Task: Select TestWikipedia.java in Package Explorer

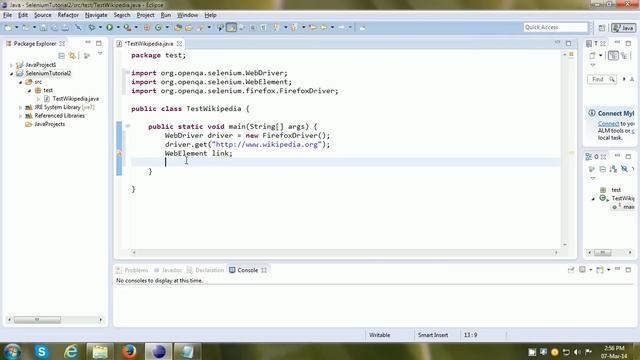Action: click(x=76, y=99)
